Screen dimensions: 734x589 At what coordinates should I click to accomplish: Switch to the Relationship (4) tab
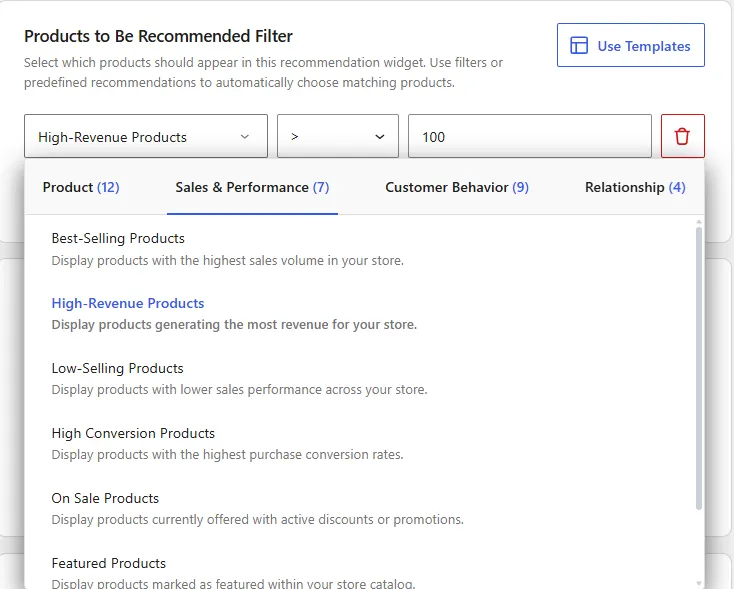tap(635, 187)
